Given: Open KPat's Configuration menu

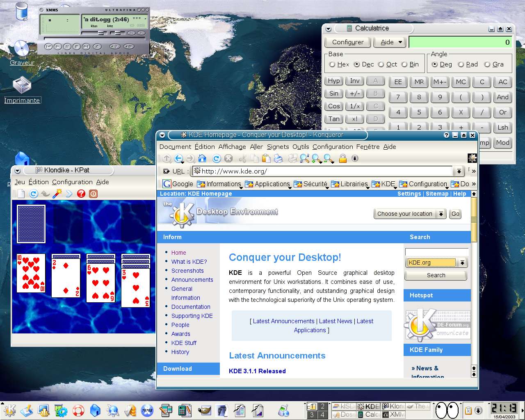Looking at the screenshot, I should tap(72, 182).
